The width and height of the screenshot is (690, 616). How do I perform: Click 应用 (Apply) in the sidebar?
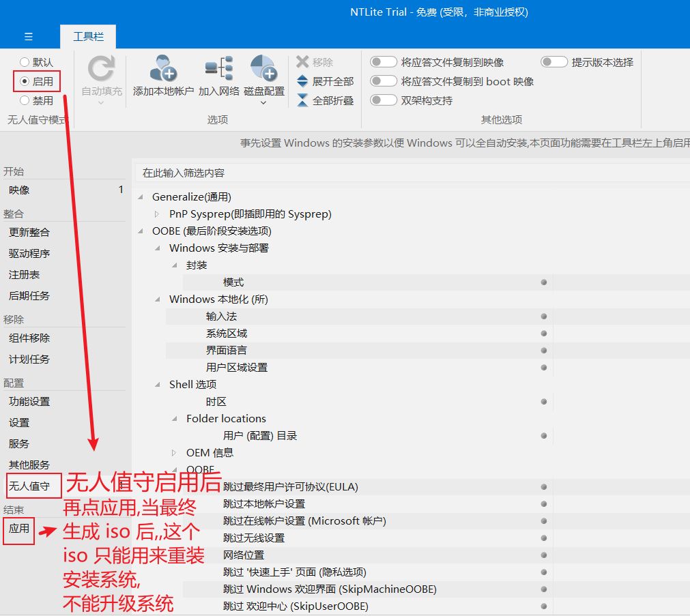19,529
